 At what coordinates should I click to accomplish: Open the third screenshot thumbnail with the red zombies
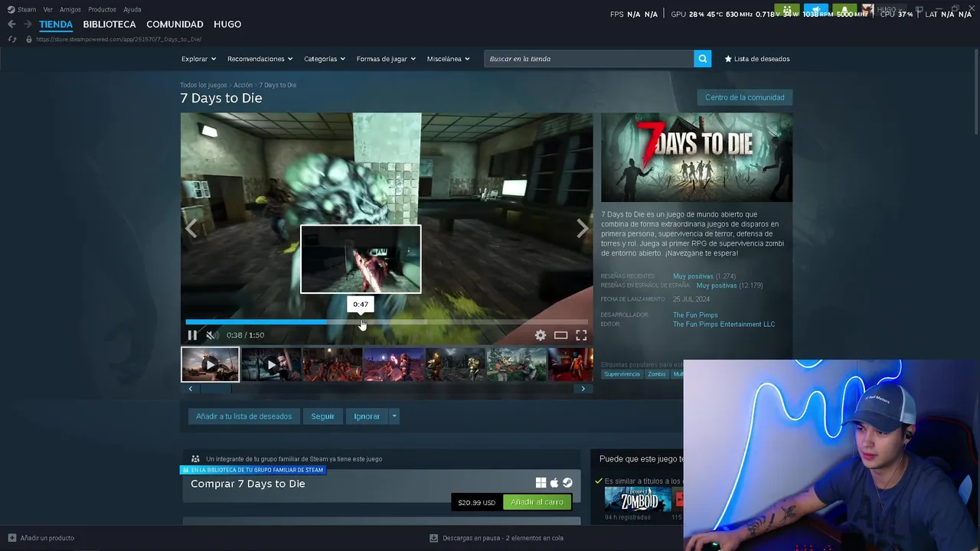[x=332, y=364]
